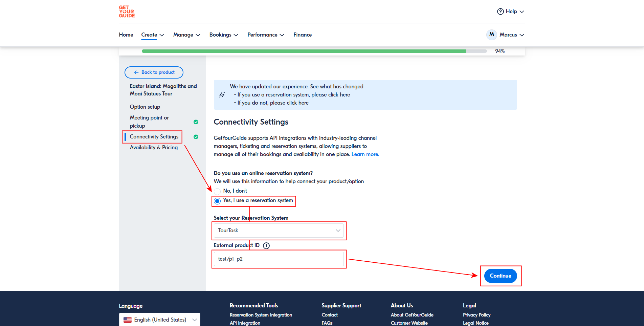Click green checkmark beside Meeting point
This screenshot has width=644, height=326.
point(196,122)
